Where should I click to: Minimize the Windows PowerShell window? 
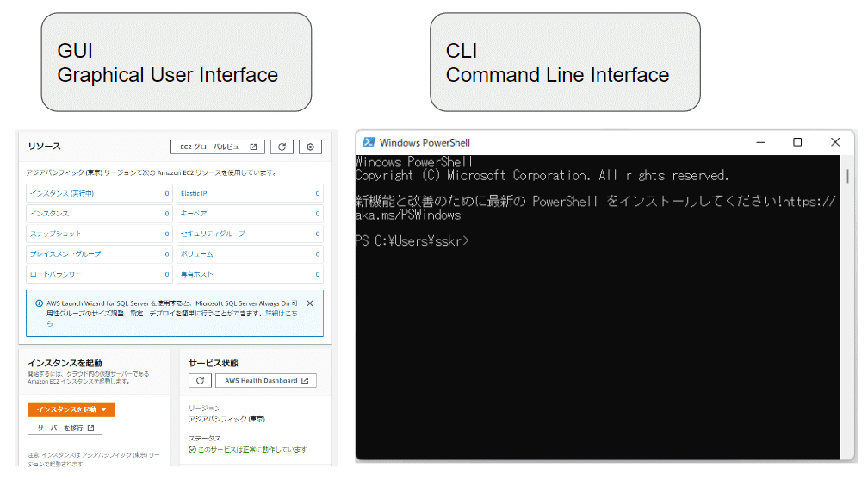(760, 142)
